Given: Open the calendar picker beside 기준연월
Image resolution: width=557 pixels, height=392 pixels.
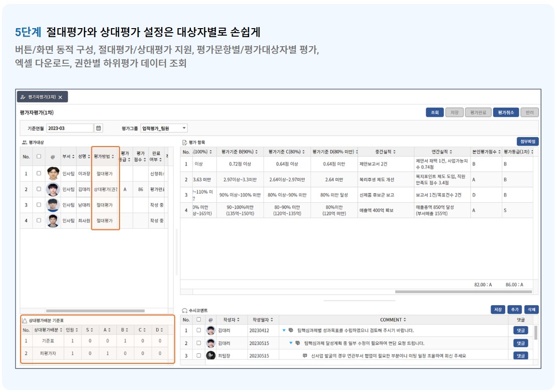Looking at the screenshot, I should coord(99,128).
